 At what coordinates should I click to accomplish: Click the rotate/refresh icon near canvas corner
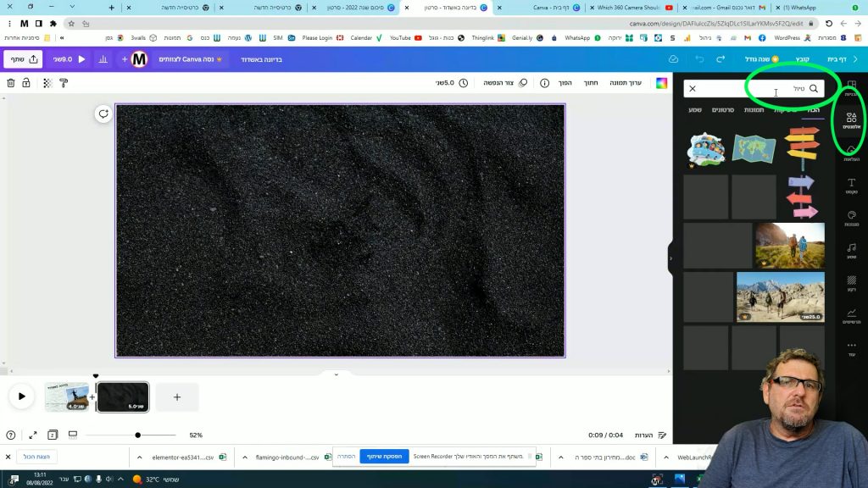point(103,114)
